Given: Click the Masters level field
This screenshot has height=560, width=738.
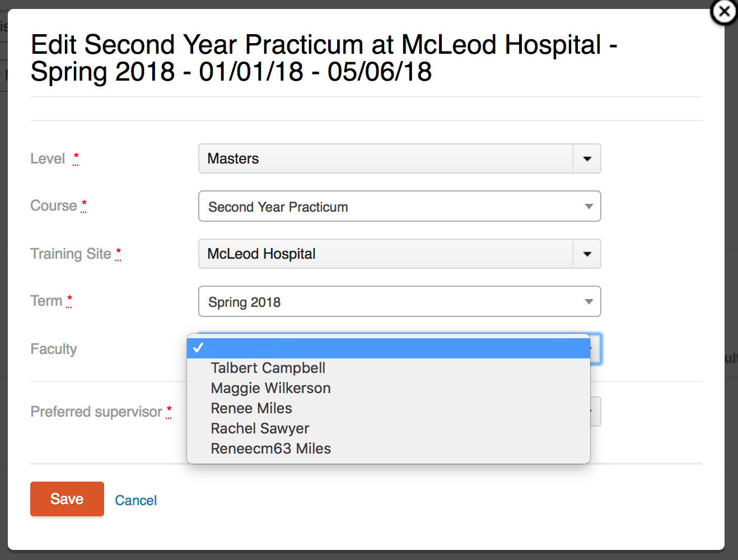Looking at the screenshot, I should [x=386, y=158].
